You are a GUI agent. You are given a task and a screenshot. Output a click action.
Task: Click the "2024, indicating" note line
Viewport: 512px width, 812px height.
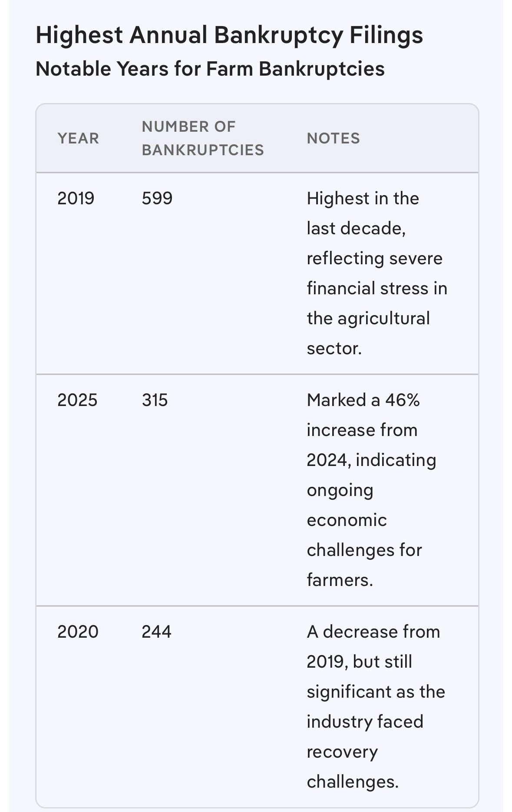point(371,460)
